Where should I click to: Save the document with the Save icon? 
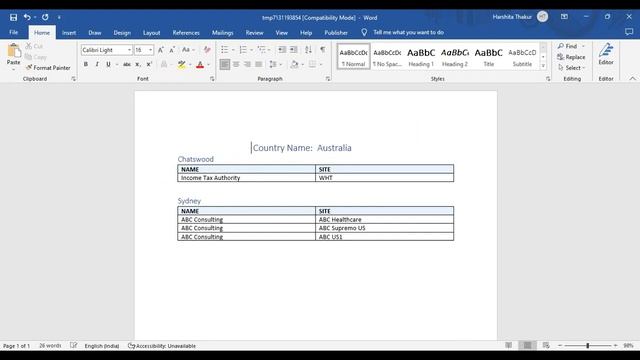coord(13,17)
